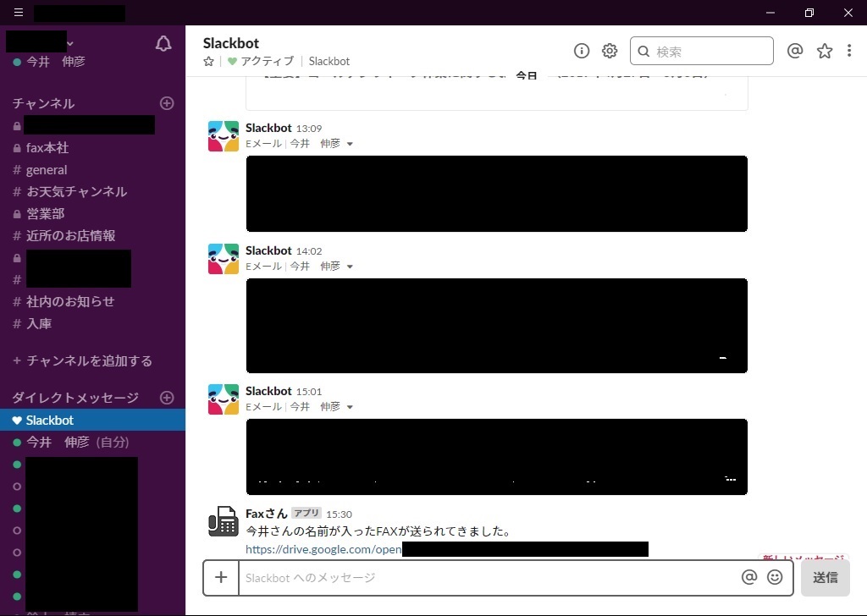Show conversation details info icon
867x616 pixels.
[x=581, y=51]
